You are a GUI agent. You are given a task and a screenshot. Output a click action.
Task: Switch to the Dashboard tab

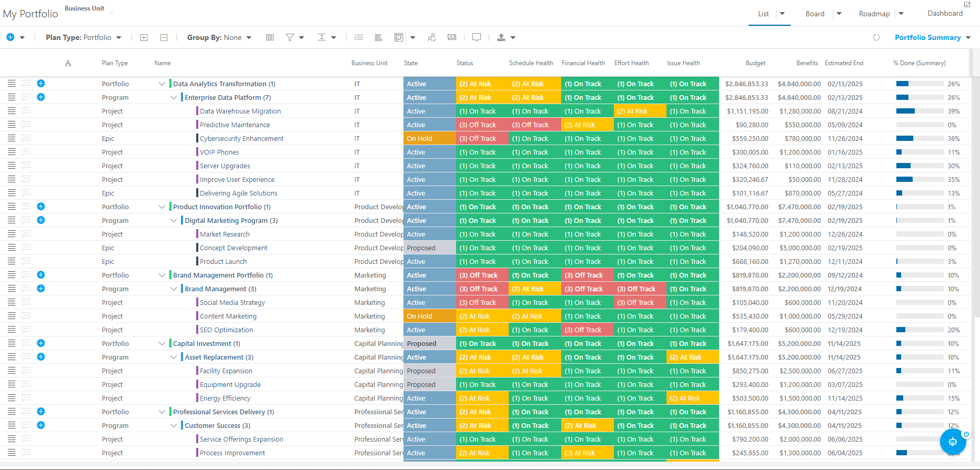945,13
